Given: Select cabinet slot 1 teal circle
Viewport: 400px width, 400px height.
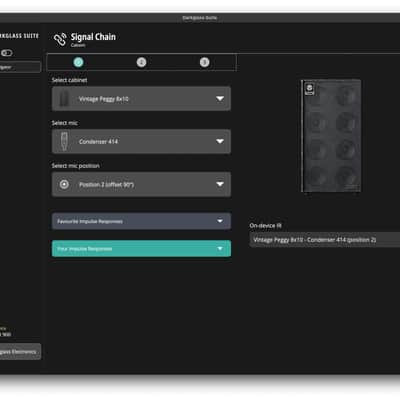Looking at the screenshot, I should click(x=78, y=62).
